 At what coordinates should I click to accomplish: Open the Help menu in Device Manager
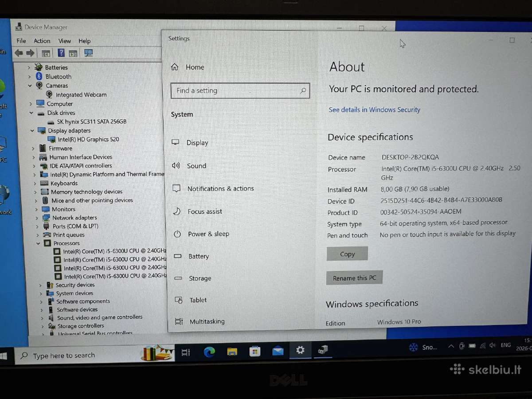click(84, 41)
